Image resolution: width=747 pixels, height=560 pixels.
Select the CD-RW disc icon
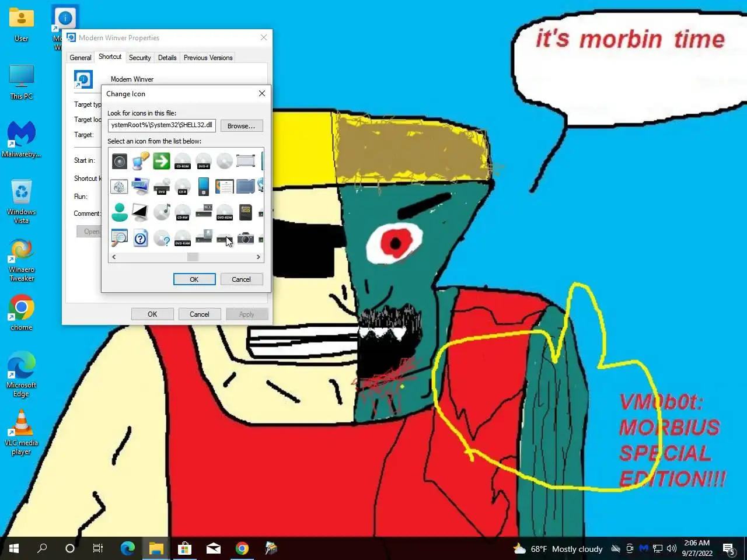(x=183, y=212)
